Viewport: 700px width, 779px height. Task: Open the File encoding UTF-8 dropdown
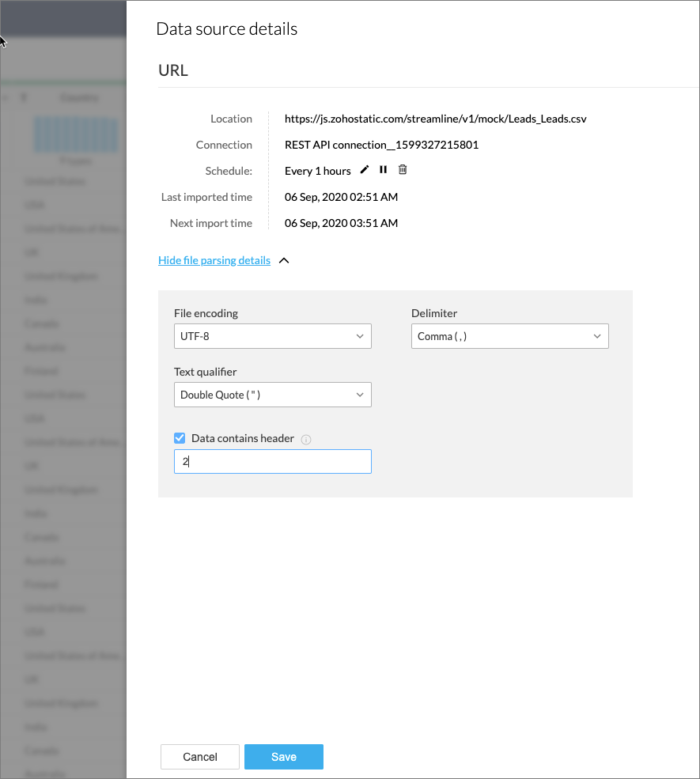coord(273,336)
